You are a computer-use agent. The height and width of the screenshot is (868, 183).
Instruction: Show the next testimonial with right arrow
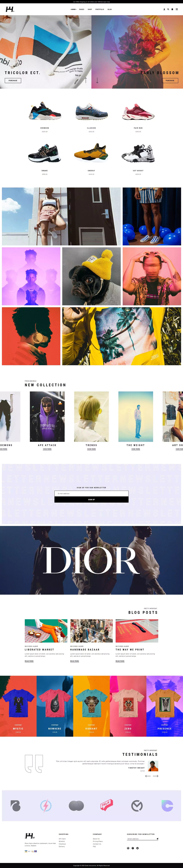[156, 776]
